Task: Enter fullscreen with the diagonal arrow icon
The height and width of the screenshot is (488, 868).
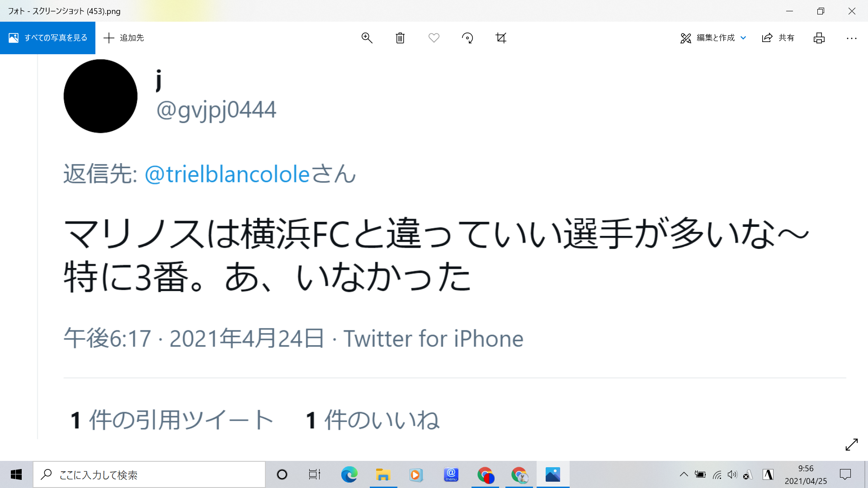Action: tap(852, 445)
